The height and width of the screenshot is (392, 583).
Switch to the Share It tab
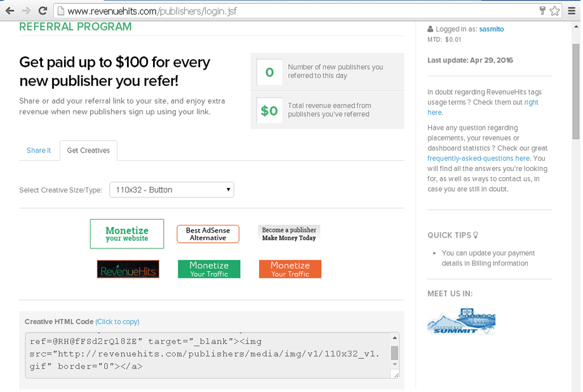pyautogui.click(x=39, y=150)
